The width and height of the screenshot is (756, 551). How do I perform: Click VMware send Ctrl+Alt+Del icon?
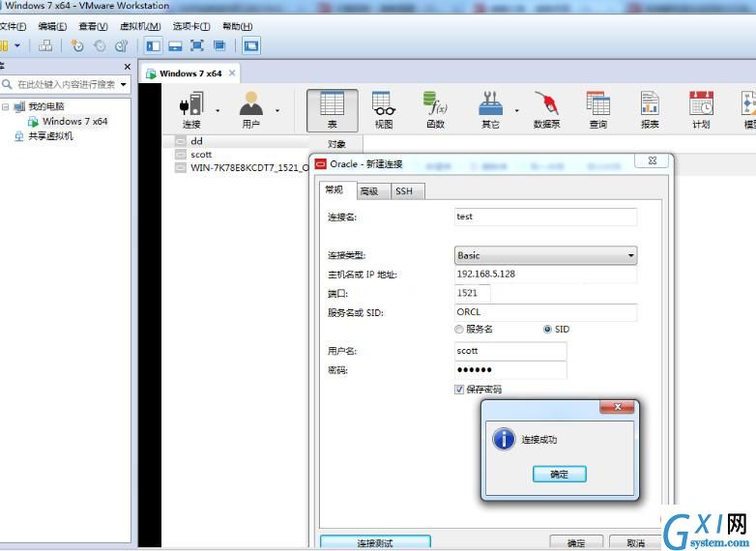[45, 45]
